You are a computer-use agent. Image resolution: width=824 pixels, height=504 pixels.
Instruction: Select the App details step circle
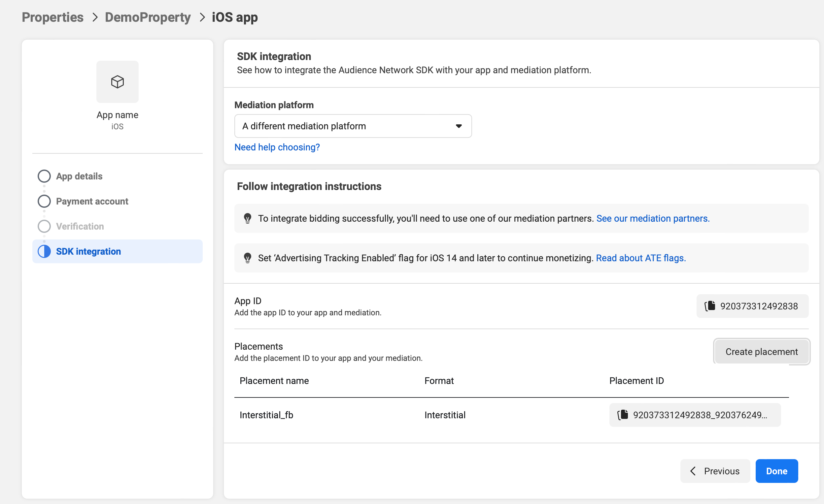point(44,176)
